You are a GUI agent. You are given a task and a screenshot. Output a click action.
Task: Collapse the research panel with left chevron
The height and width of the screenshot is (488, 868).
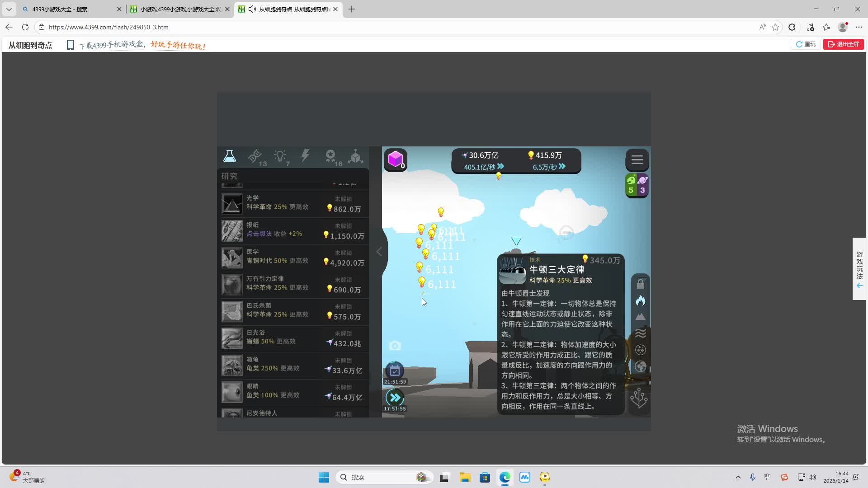379,252
